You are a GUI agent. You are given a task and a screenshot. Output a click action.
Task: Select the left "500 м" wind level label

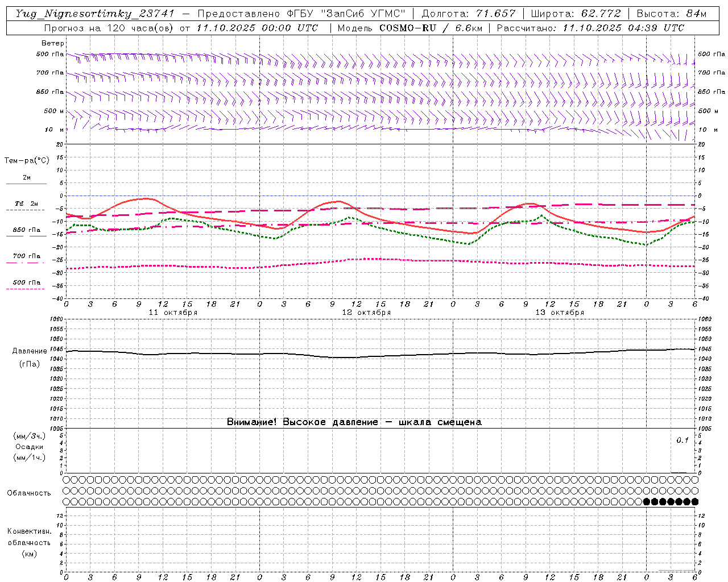(54, 111)
